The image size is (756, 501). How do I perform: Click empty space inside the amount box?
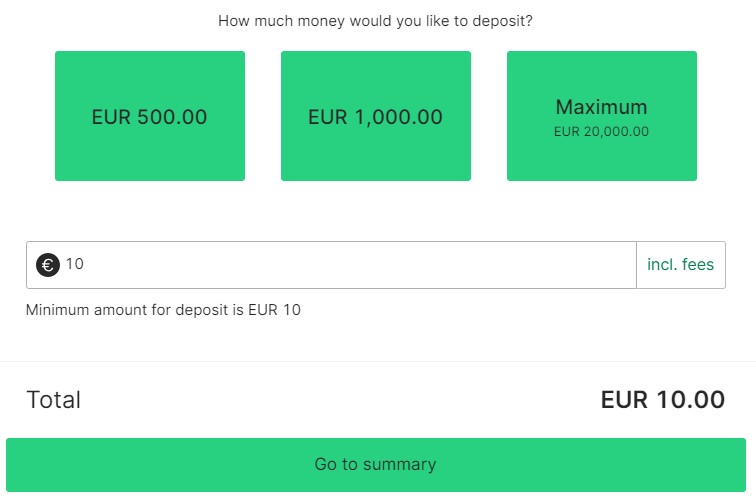click(400, 265)
